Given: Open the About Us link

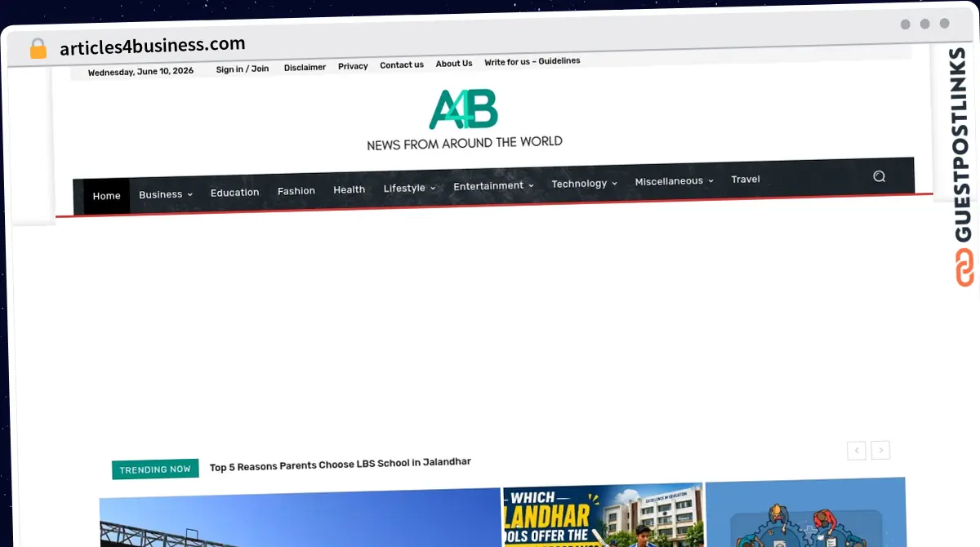Looking at the screenshot, I should [454, 64].
